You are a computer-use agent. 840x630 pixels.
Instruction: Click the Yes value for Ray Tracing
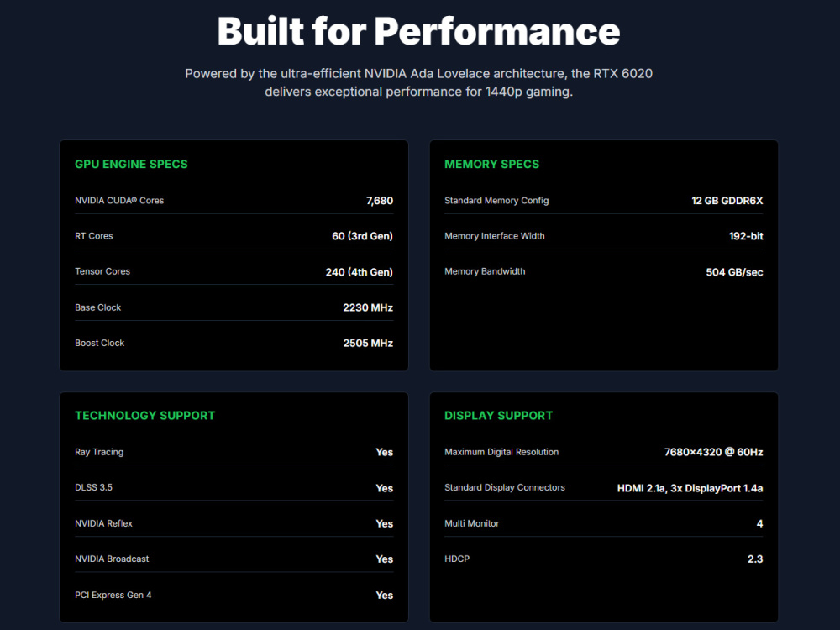(x=384, y=452)
